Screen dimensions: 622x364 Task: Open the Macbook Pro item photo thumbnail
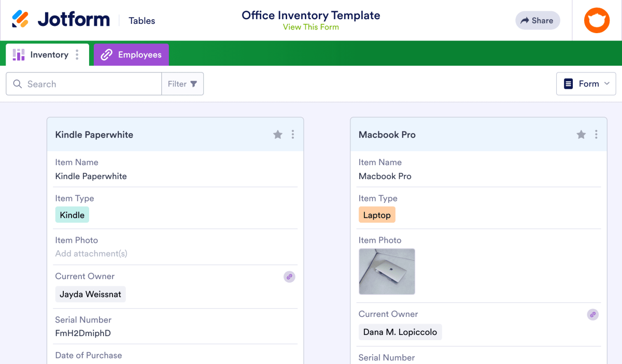387,271
